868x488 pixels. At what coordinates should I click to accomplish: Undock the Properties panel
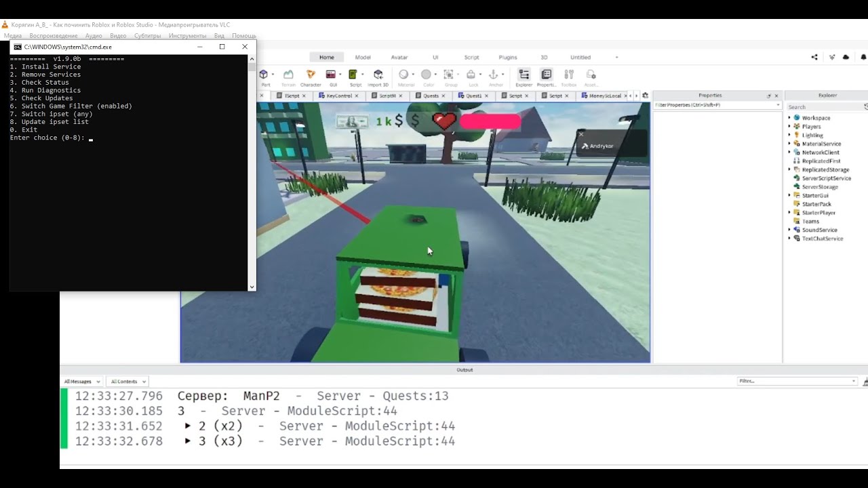(x=769, y=96)
